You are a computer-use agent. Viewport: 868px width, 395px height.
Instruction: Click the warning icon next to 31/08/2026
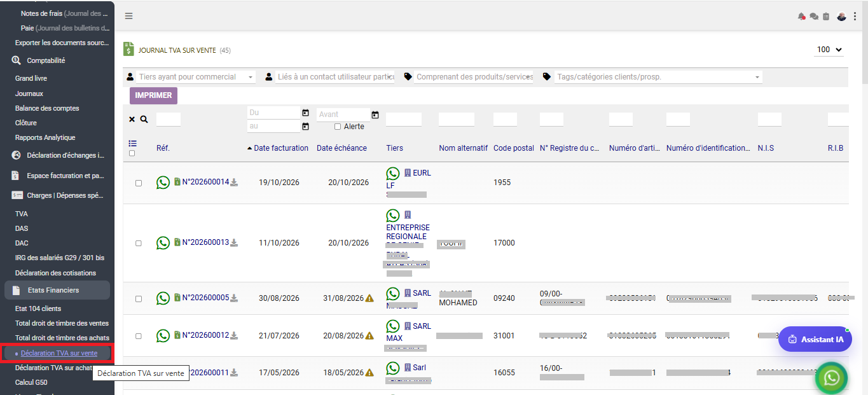(x=369, y=298)
